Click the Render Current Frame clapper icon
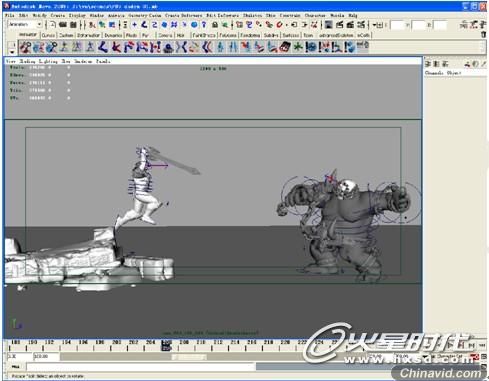Screen dimensions: 489x381 [x=339, y=25]
